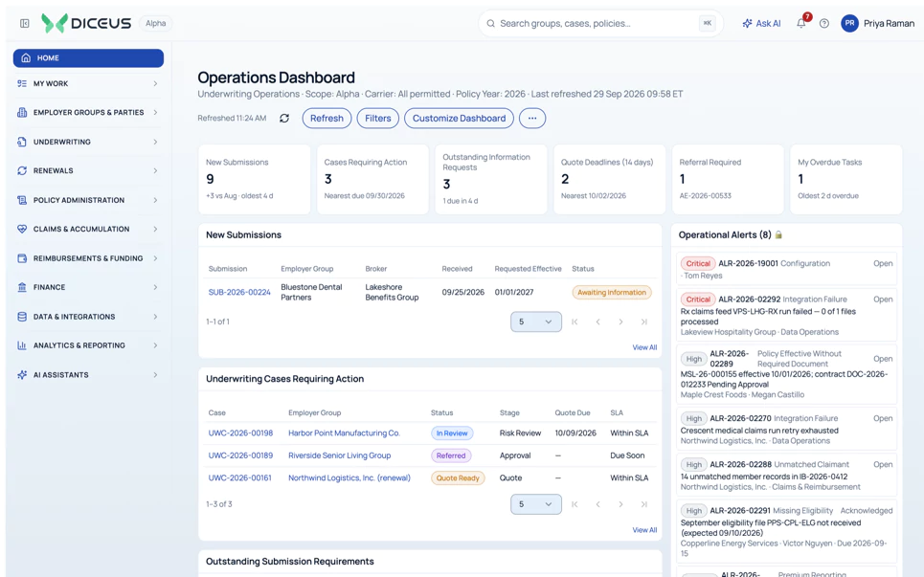Click Customize Dashboard button
924x577 pixels.
459,119
